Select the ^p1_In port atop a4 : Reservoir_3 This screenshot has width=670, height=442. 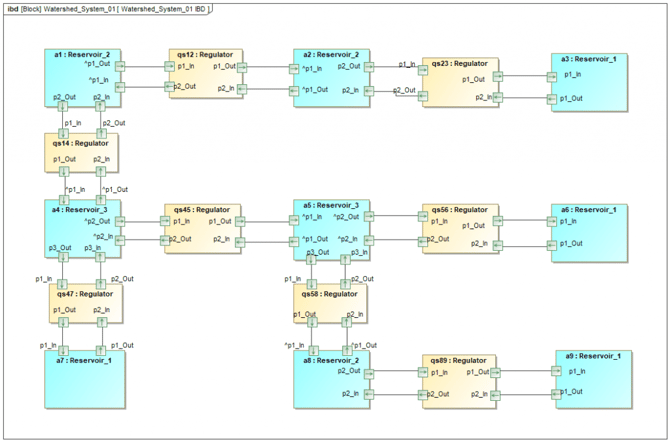tap(64, 200)
